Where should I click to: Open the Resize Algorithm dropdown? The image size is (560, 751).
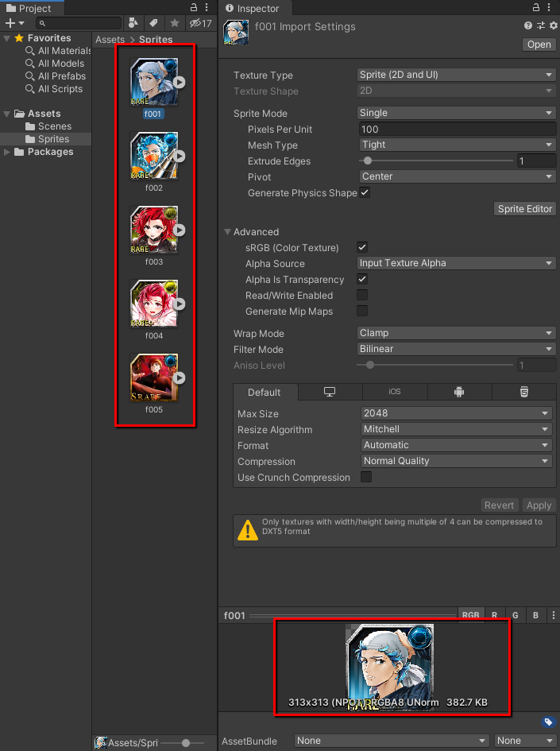pos(457,429)
